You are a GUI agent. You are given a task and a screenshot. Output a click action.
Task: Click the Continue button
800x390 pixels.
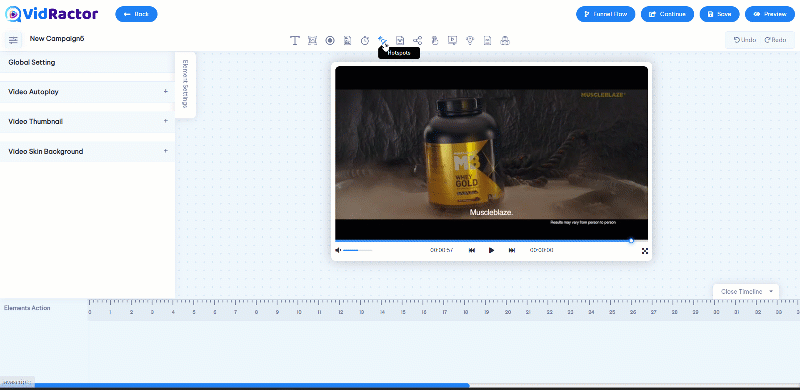(x=667, y=14)
